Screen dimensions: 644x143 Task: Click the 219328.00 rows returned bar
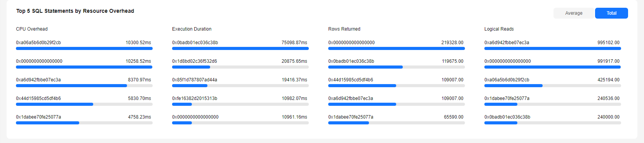pyautogui.click(x=397, y=48)
